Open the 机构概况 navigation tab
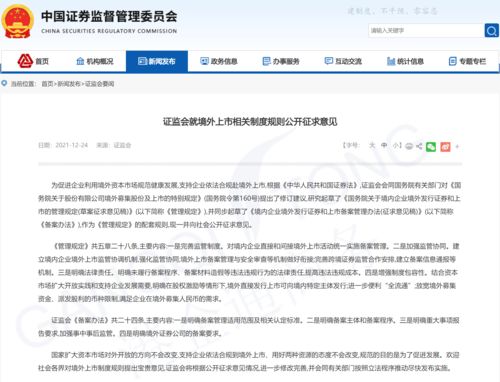 point(95,61)
